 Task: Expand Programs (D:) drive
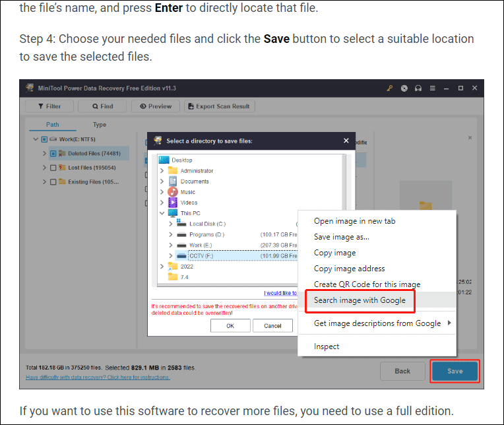coord(171,234)
